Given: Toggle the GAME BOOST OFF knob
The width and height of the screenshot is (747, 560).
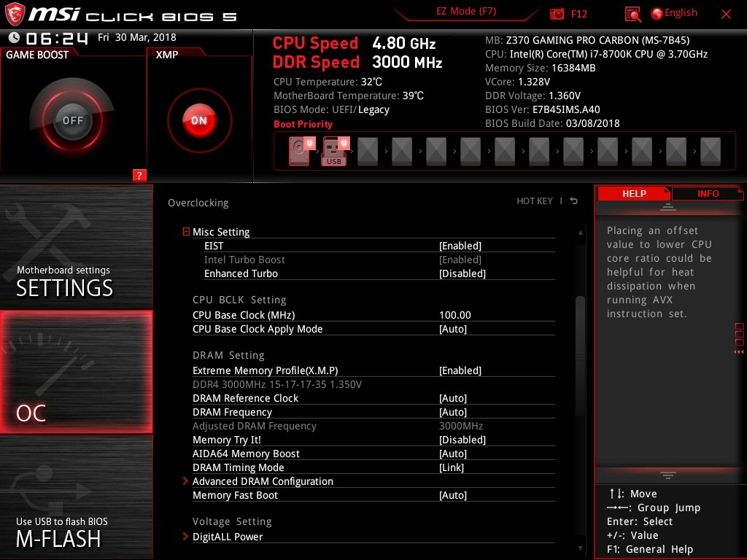Looking at the screenshot, I should click(x=72, y=120).
